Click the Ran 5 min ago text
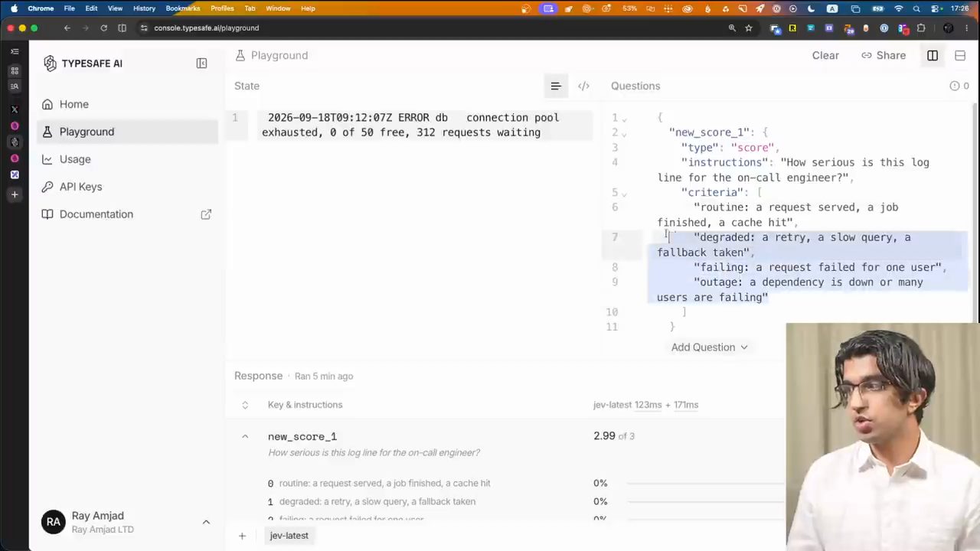Viewport: 980px width, 551px height. coord(324,377)
